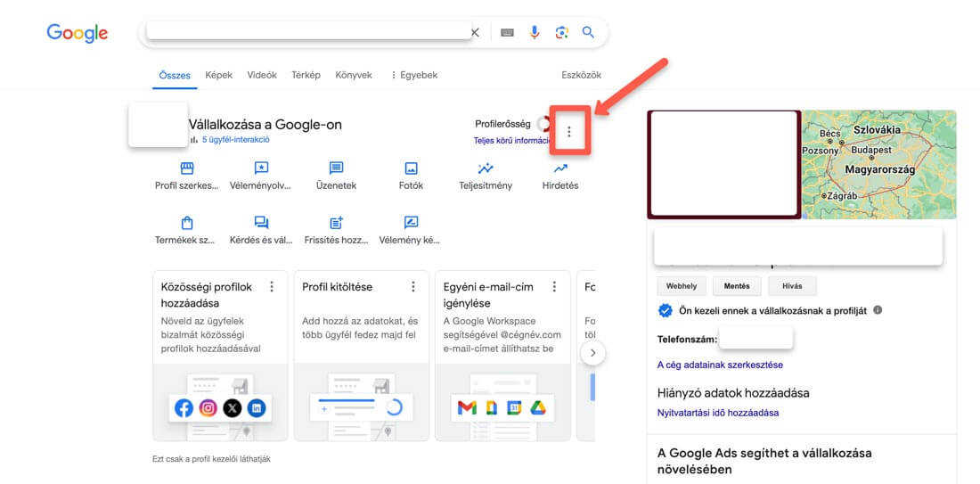The image size is (980, 484).
Task: Open the Közösségi profilok hozzáadása card
Action: (x=220, y=356)
